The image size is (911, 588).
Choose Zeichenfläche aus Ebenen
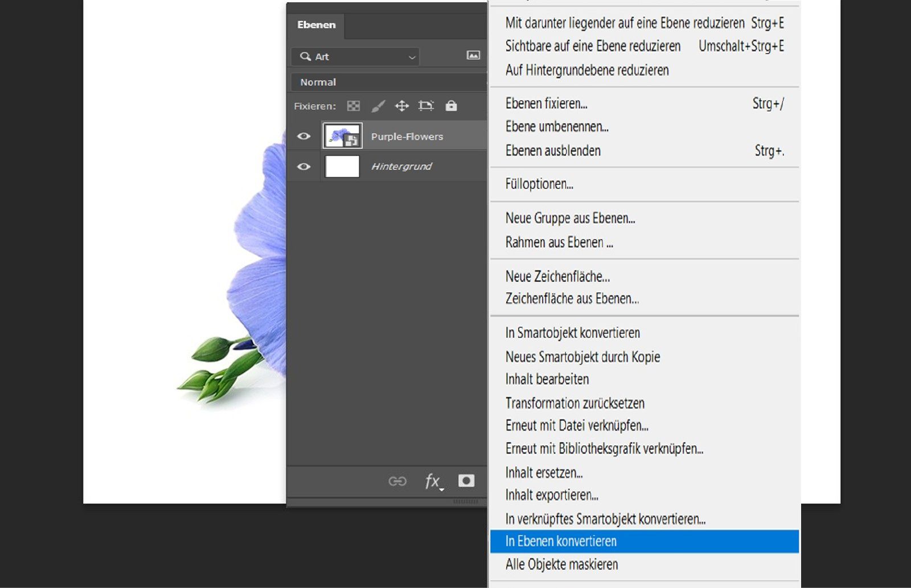[x=645, y=299]
